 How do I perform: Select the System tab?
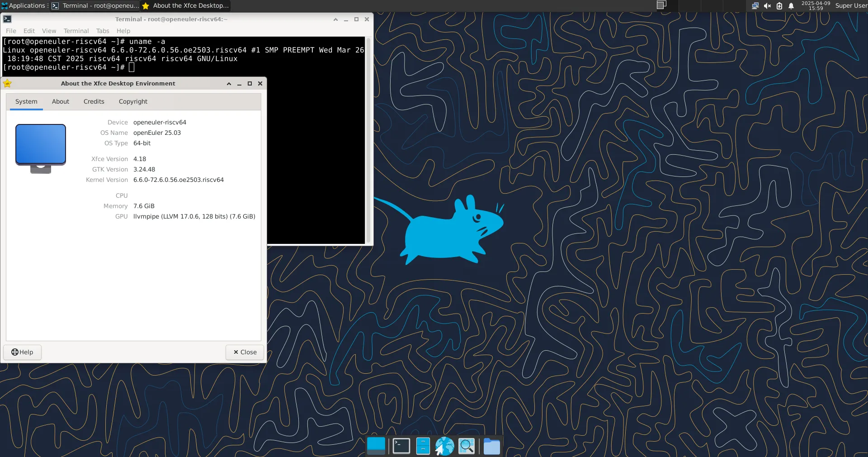pos(26,102)
